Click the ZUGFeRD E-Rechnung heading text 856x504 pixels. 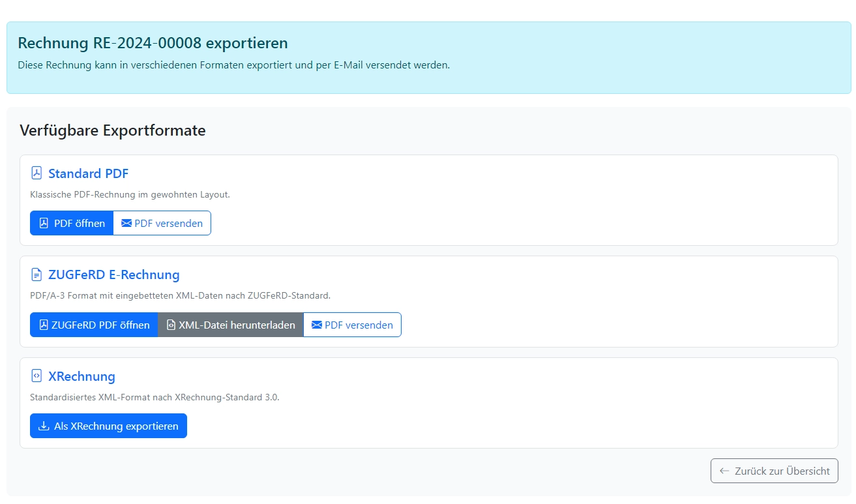[x=113, y=274]
